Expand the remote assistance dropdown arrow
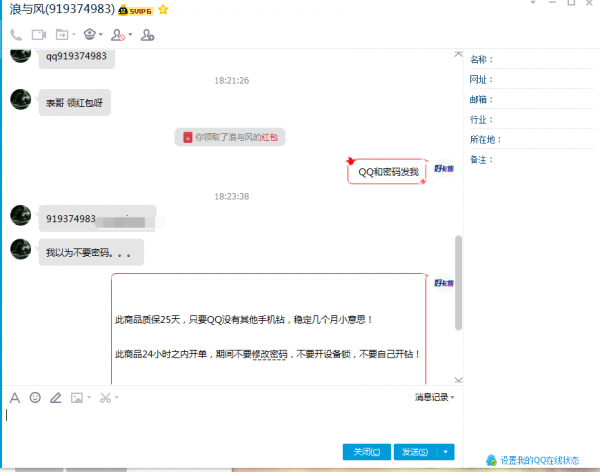Viewport: 600px width, 472px height. click(x=101, y=34)
